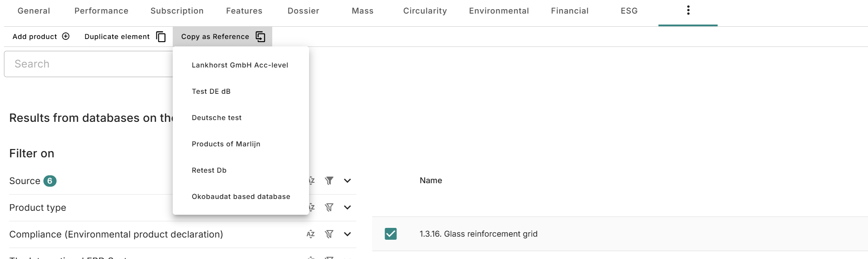Open the Subscription tab
The image size is (868, 259).
click(177, 11)
